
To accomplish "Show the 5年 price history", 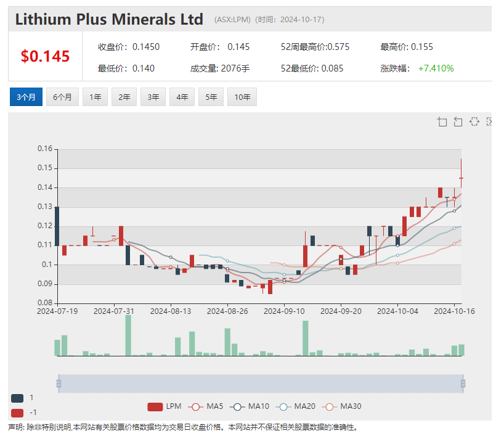I will tap(211, 97).
